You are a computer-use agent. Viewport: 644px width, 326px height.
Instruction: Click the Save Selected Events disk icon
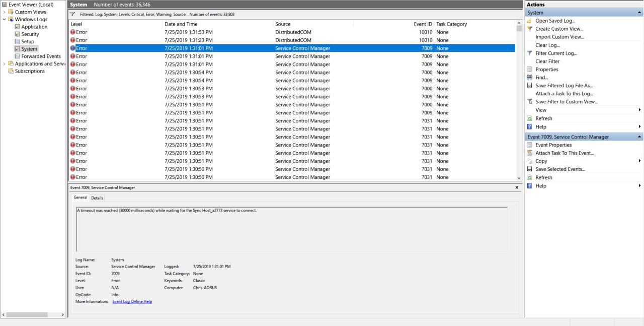[530, 169]
